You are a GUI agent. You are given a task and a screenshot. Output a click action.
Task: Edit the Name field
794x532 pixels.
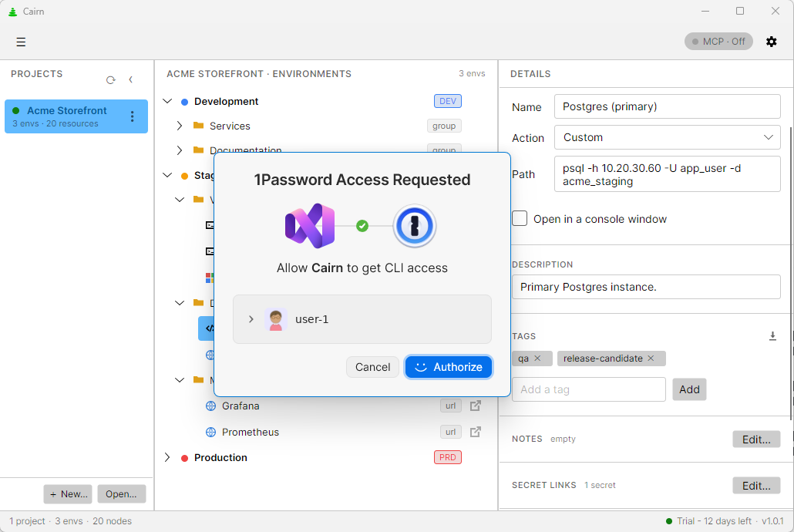(x=667, y=106)
